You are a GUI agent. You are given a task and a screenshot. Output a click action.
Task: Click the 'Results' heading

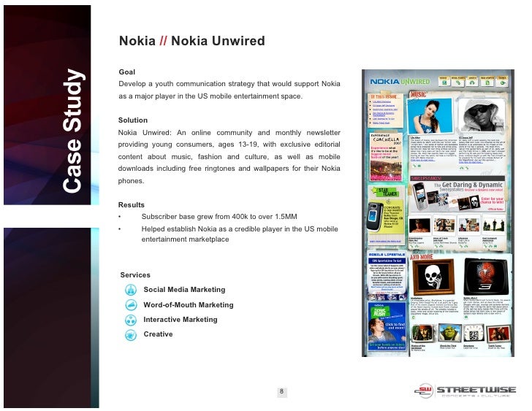132,205
